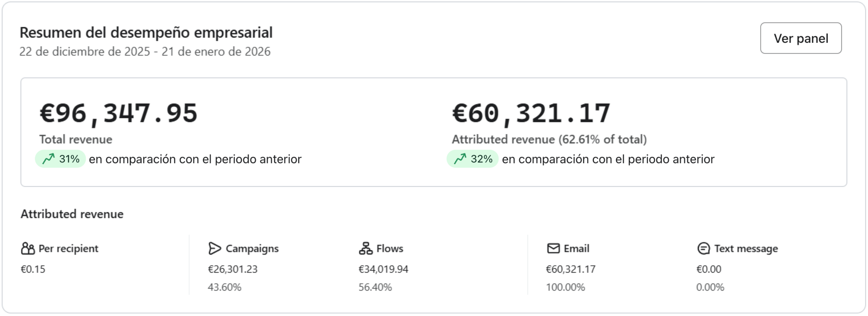This screenshot has width=868, height=316.
Task: Click trend arrow icon beside 31%
Action: point(49,159)
